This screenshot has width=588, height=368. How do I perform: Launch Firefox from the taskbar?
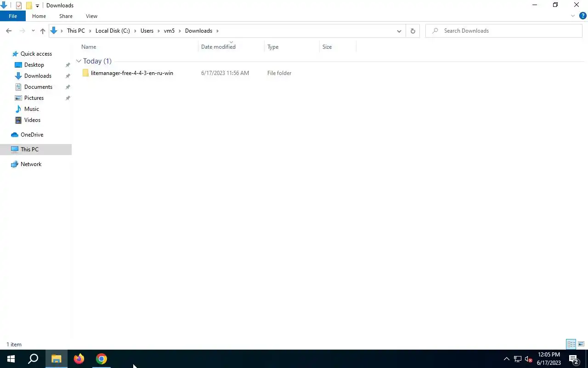click(79, 359)
